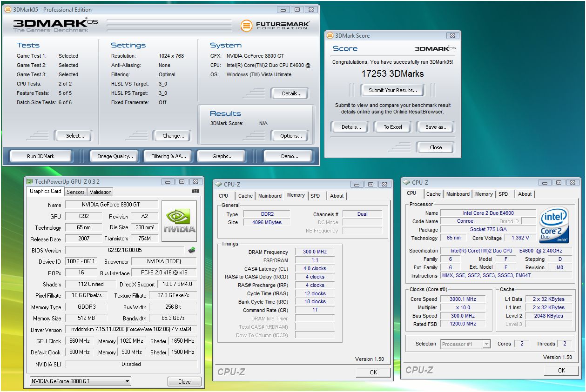The image size is (586, 392).
Task: Open the Processor #1 selection dropdown
Action: (465, 344)
